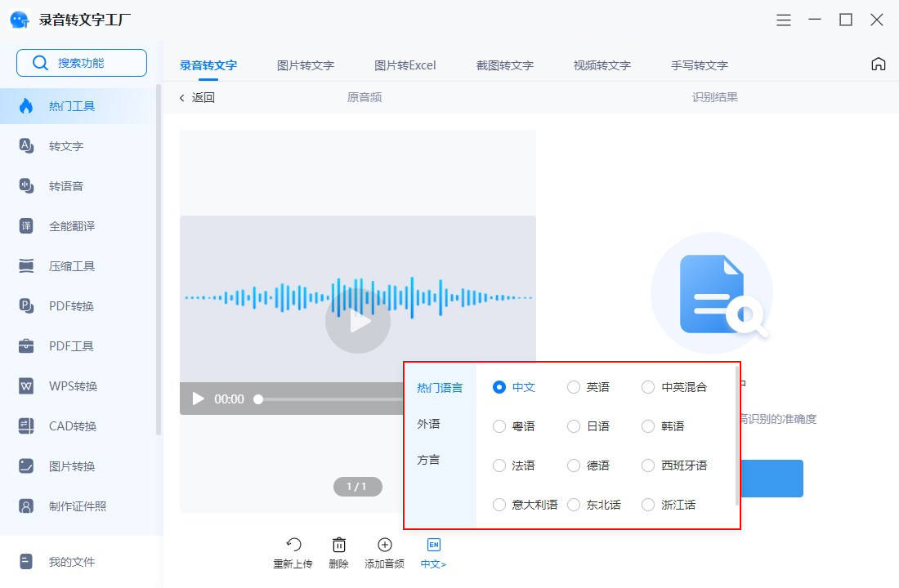Choose the 方言 language category
The height and width of the screenshot is (588, 899).
tap(429, 460)
